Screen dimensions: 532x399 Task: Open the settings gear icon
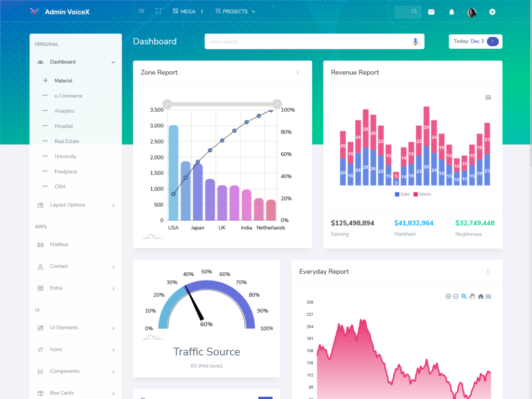(493, 12)
